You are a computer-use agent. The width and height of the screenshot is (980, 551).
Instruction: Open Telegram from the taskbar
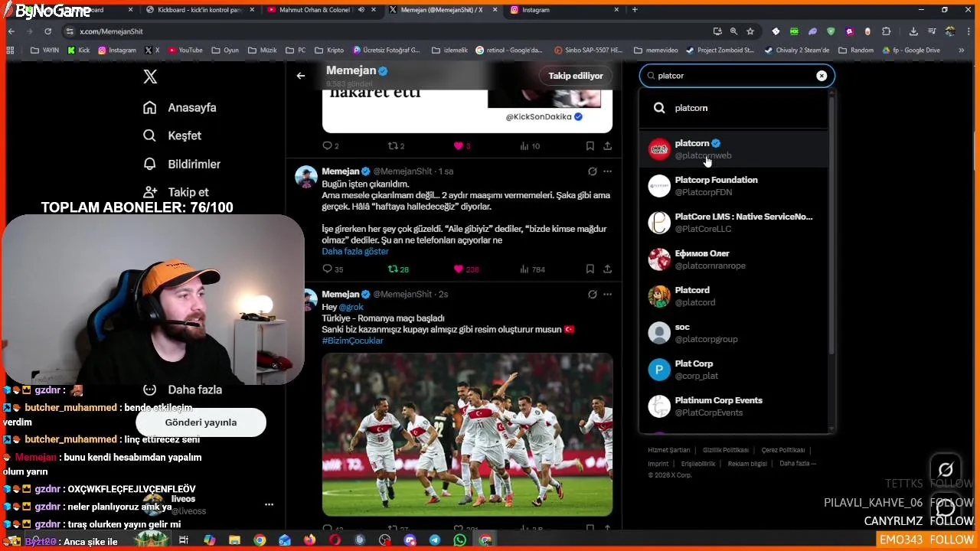[x=435, y=540]
